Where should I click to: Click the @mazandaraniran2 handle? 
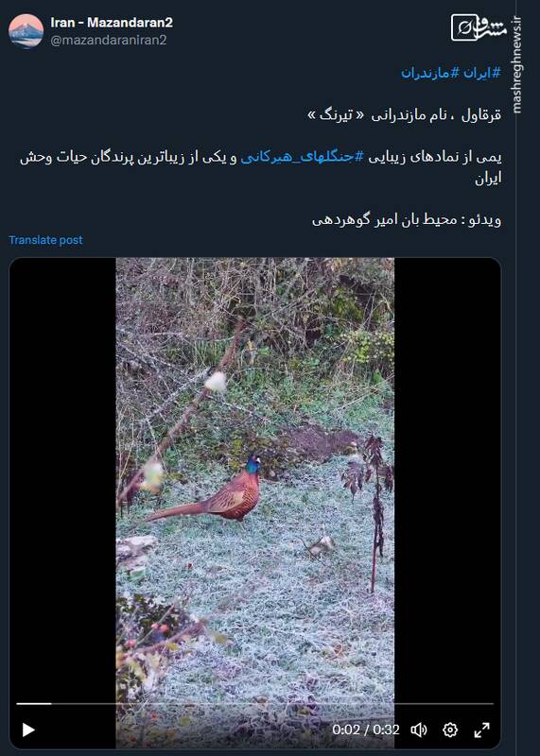pyautogui.click(x=109, y=40)
